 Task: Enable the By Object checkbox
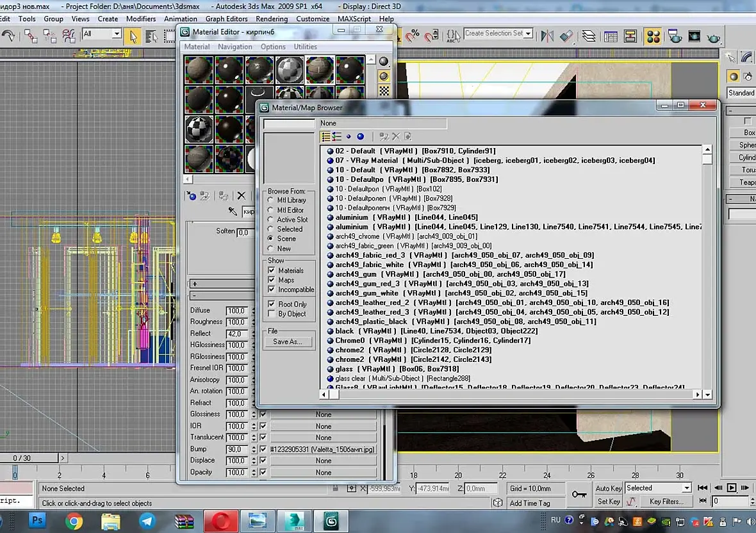click(272, 314)
